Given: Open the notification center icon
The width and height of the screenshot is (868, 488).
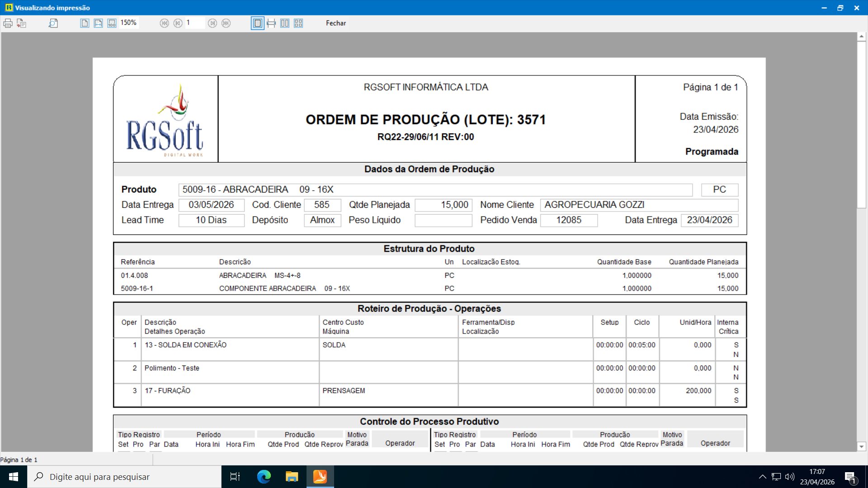Looking at the screenshot, I should pos(850,477).
